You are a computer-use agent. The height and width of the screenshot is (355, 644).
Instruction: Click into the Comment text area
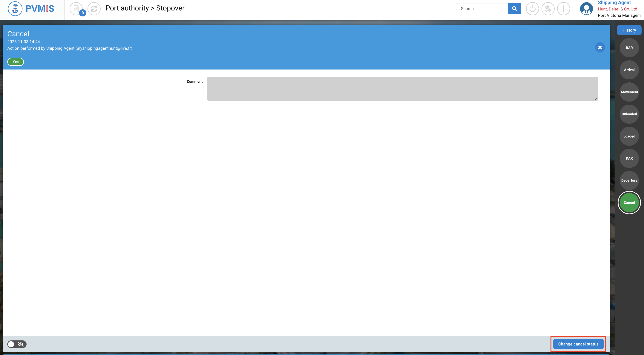click(402, 89)
